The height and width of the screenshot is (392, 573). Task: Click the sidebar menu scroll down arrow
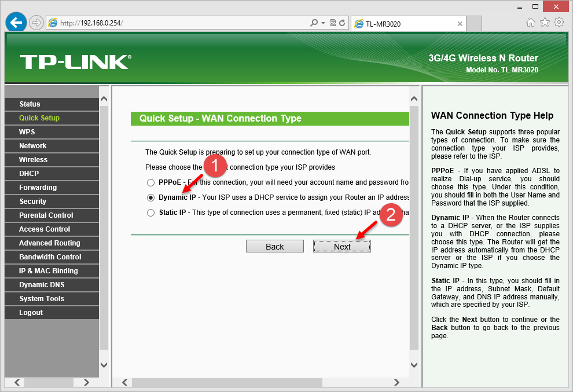[104, 365]
